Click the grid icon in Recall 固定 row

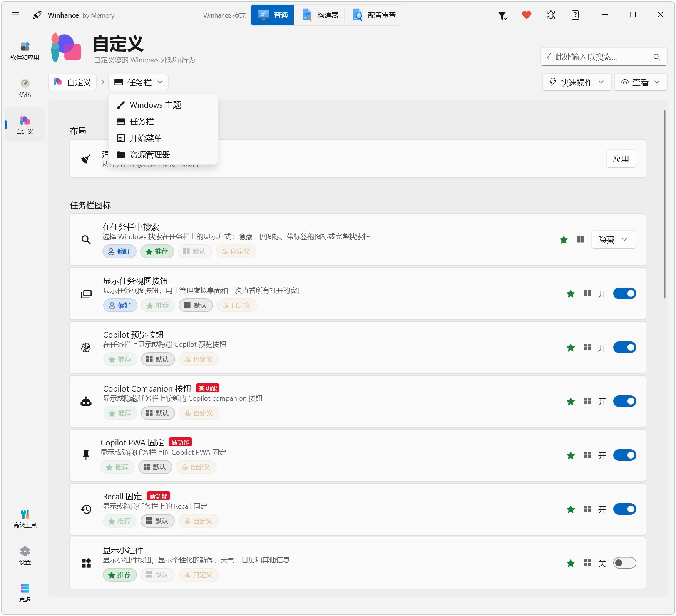(587, 509)
